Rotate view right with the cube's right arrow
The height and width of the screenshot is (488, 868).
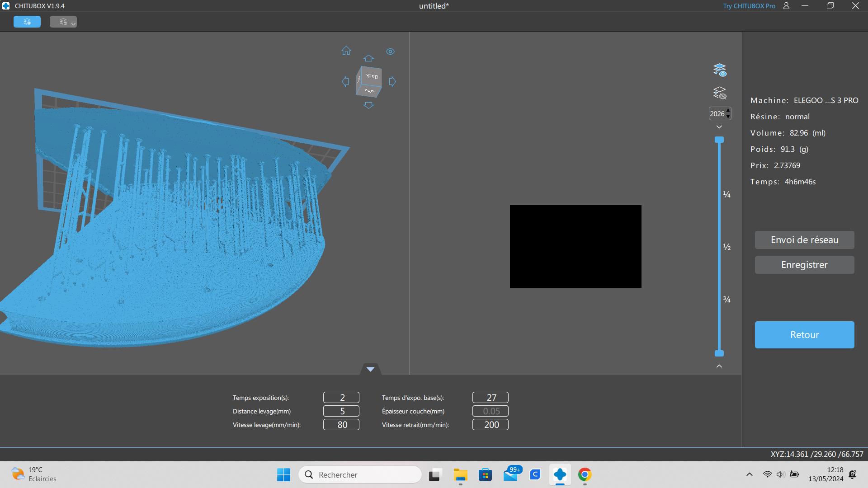tap(392, 81)
